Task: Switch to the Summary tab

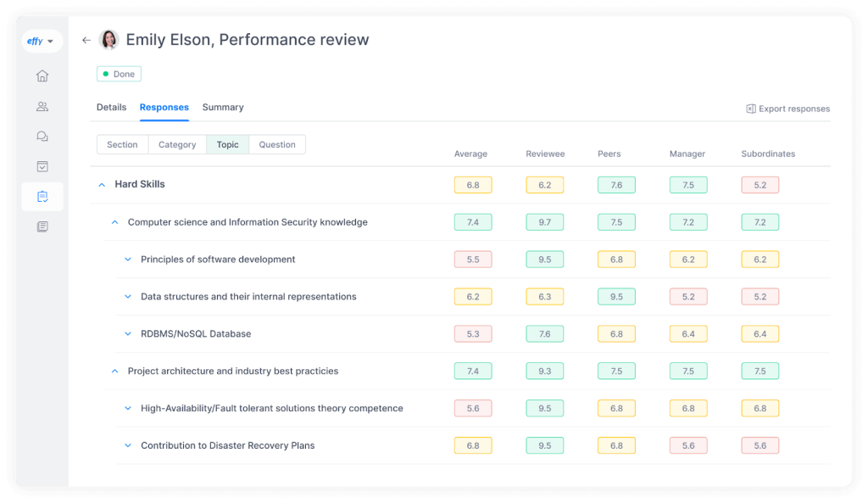Action: click(223, 108)
